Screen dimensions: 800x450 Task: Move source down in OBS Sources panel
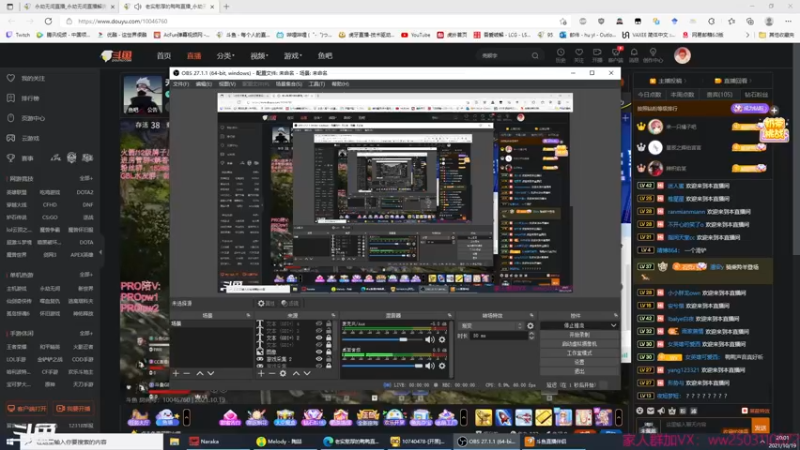(x=307, y=373)
